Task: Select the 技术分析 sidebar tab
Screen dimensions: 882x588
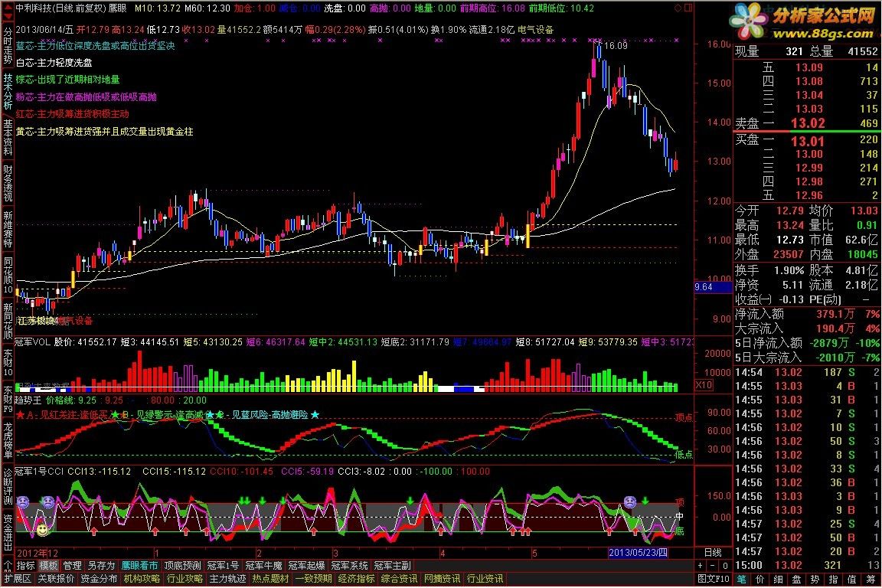Action: (8, 93)
